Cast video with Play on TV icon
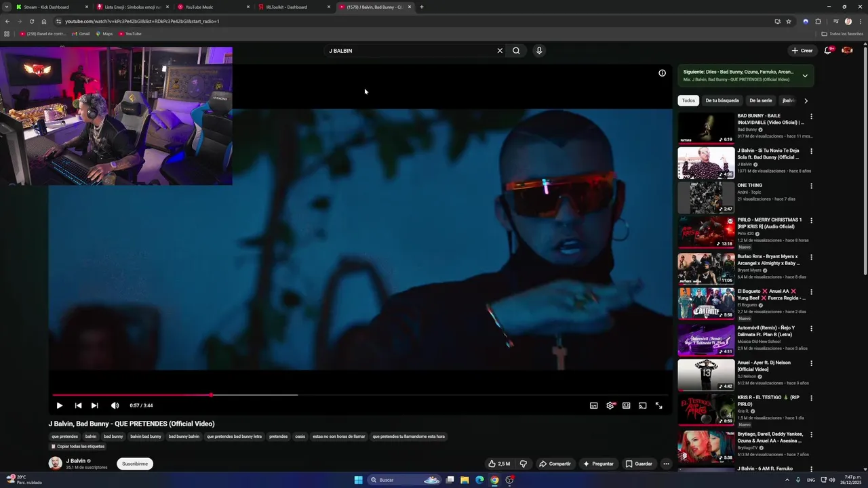Image resolution: width=868 pixels, height=488 pixels. coord(643,405)
